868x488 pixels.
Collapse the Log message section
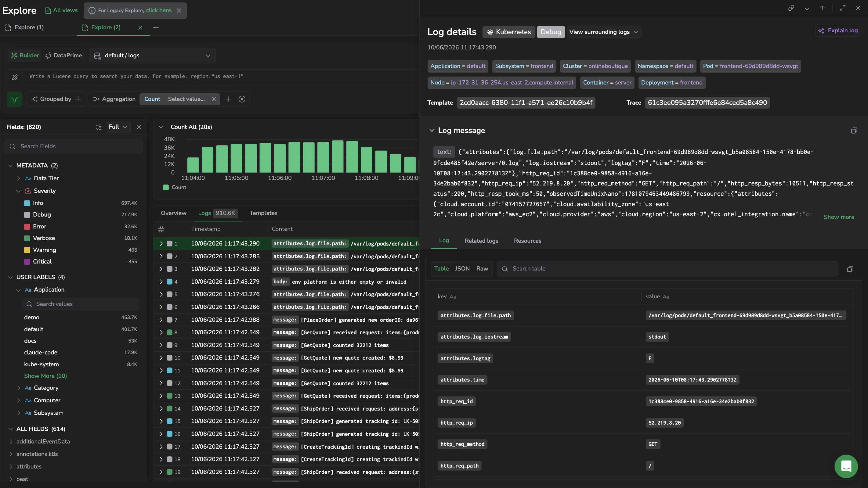[x=432, y=130]
